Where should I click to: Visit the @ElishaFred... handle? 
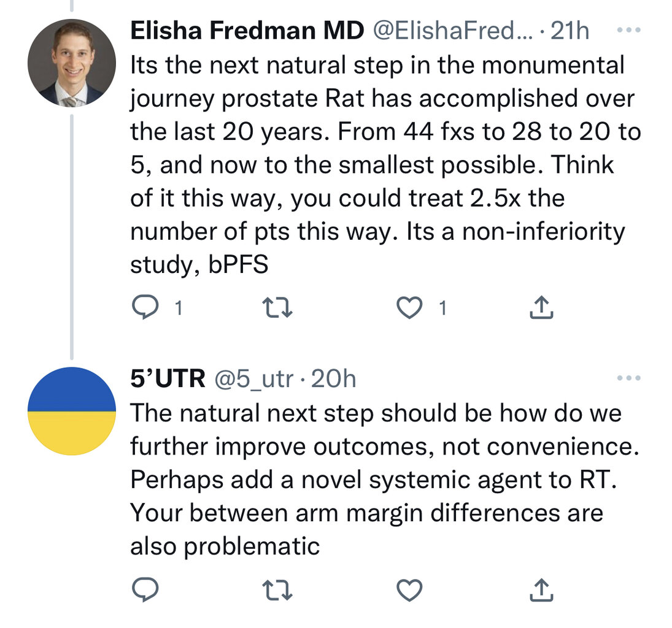pos(452,31)
